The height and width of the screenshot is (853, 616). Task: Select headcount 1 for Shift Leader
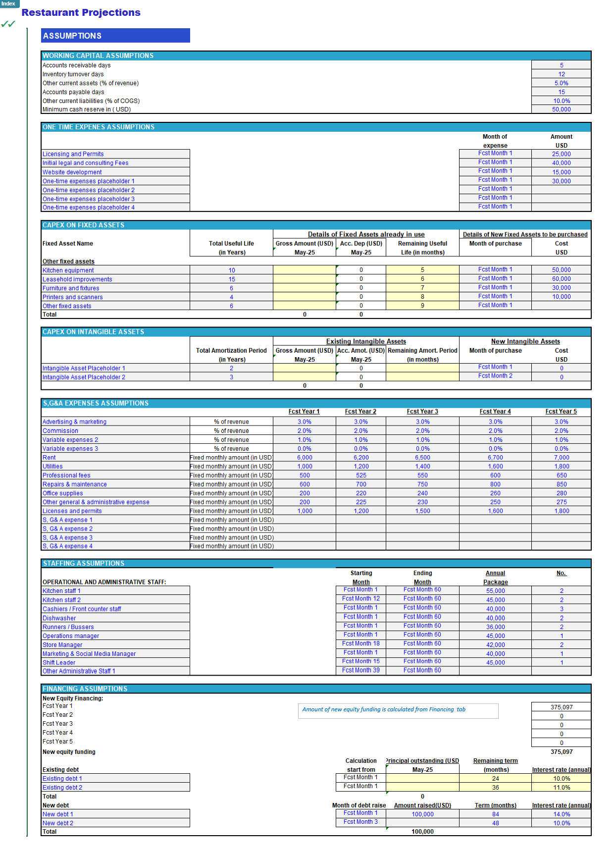pos(561,663)
